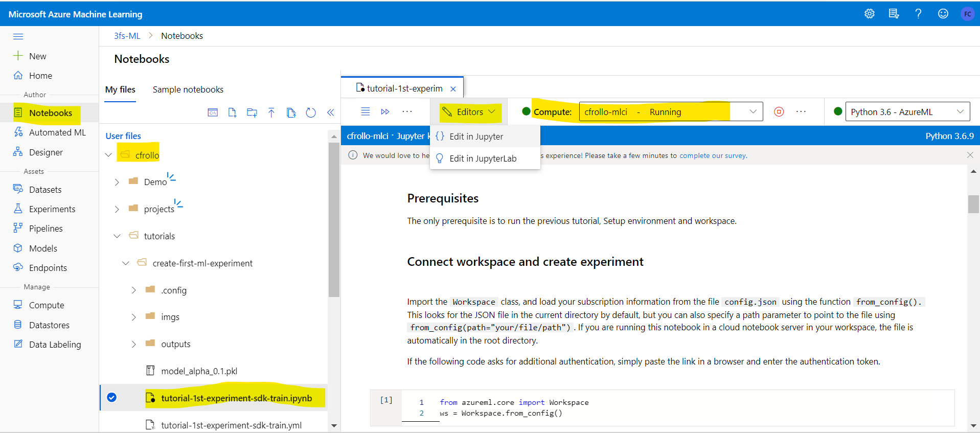Screen dimensions: 980x433
Task: Open the FC account avatar
Action: 967,14
